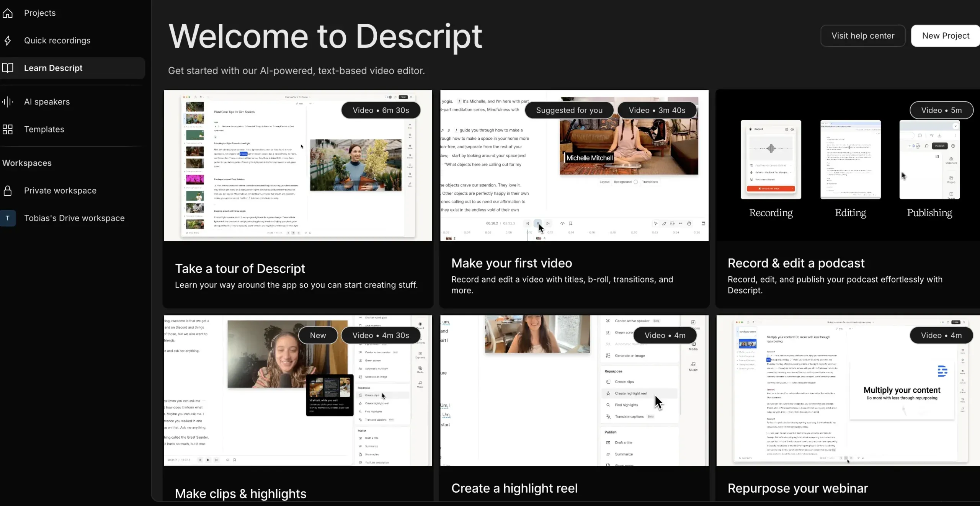Viewport: 980px width, 506px height.
Task: Click the Suggested for you badge
Action: (569, 110)
